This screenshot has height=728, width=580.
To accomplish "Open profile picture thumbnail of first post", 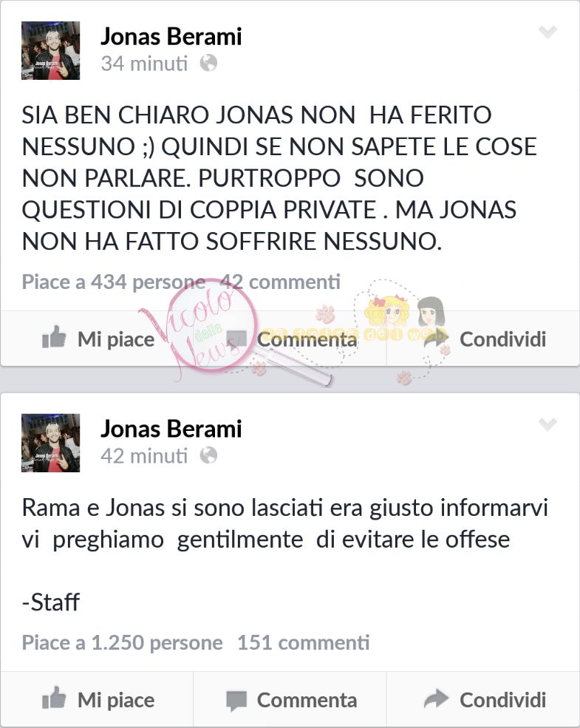I will point(50,50).
